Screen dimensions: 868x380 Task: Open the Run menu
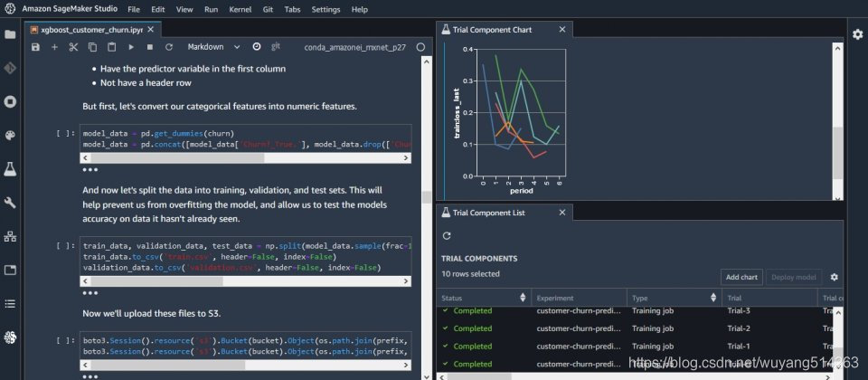[x=211, y=9]
